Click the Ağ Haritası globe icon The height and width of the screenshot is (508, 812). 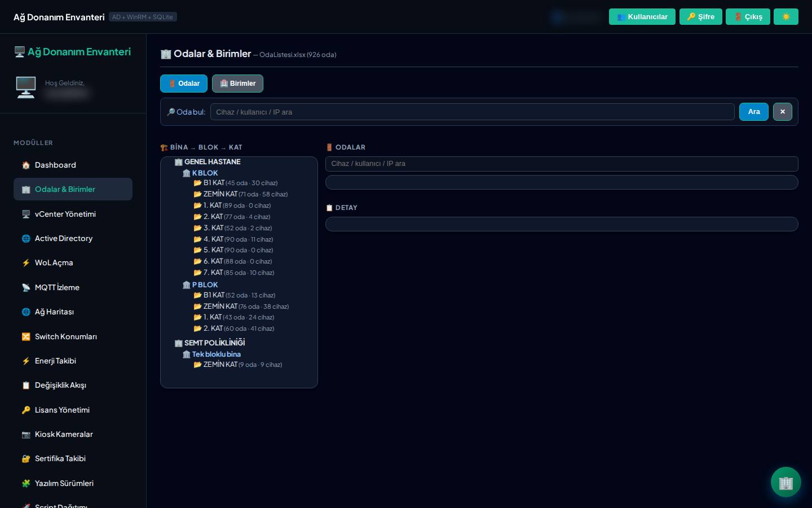coord(26,312)
